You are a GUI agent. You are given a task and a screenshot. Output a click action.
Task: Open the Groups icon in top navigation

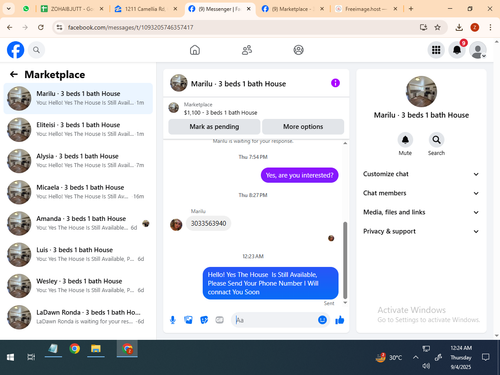298,50
